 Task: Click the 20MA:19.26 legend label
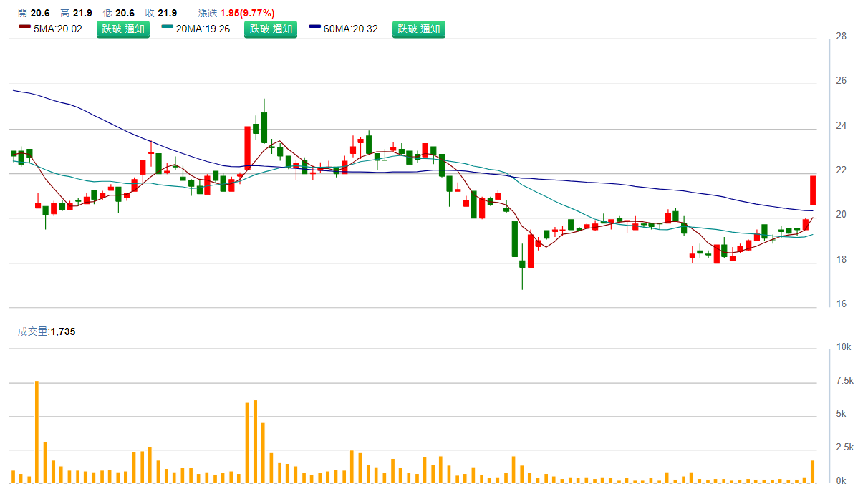(203, 29)
